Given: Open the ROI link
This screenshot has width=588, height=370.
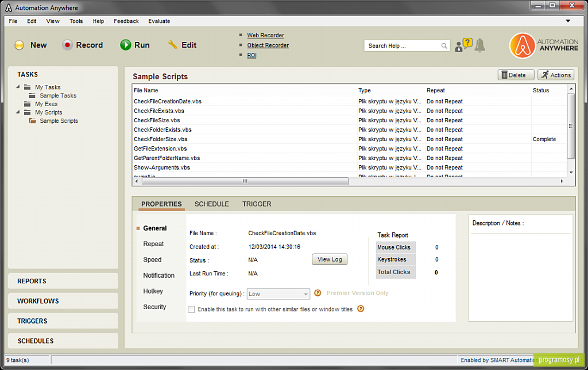Looking at the screenshot, I should [x=252, y=56].
